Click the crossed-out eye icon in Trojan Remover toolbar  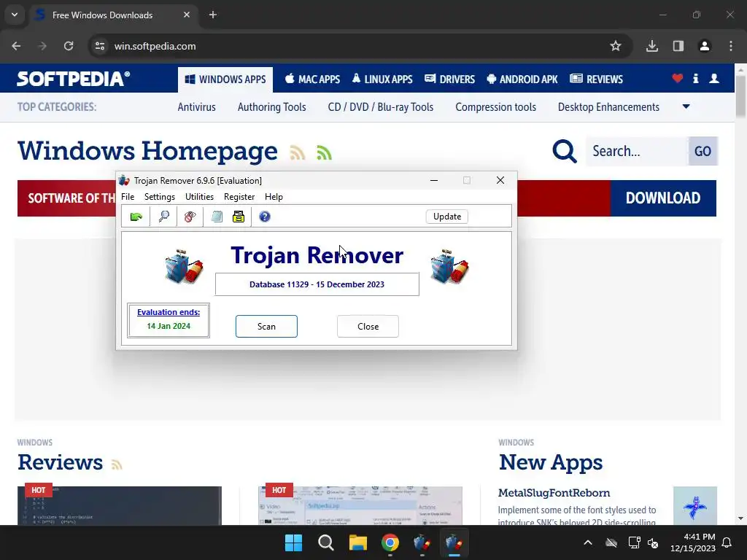190,217
